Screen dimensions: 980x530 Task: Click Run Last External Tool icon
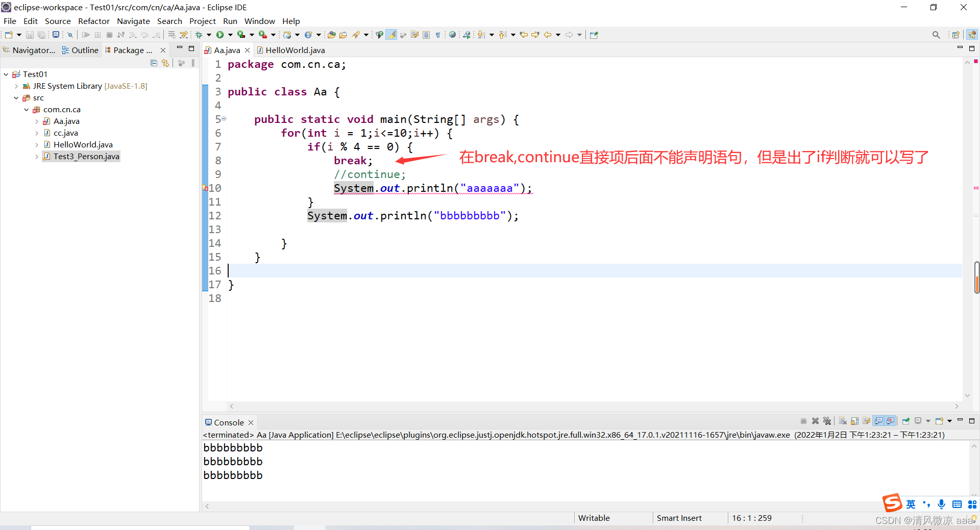point(263,35)
